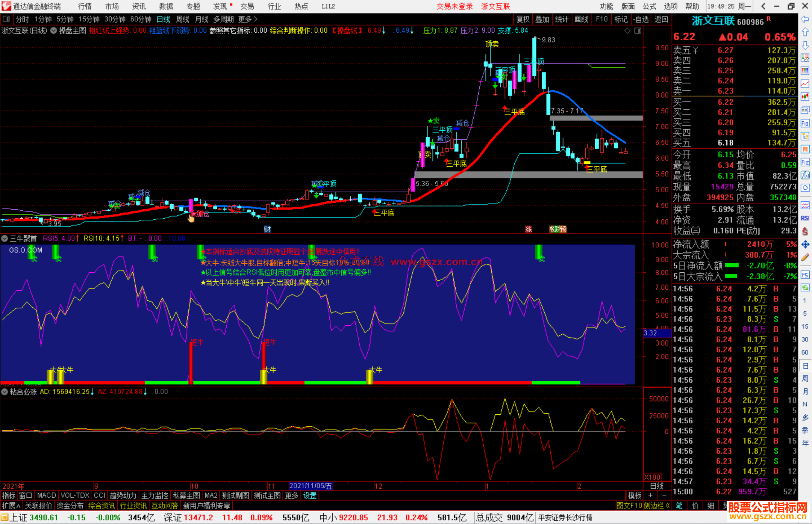This screenshot has width=812, height=524.
Task: Toggle the 日 daily period in sidebar
Action: 805,366
